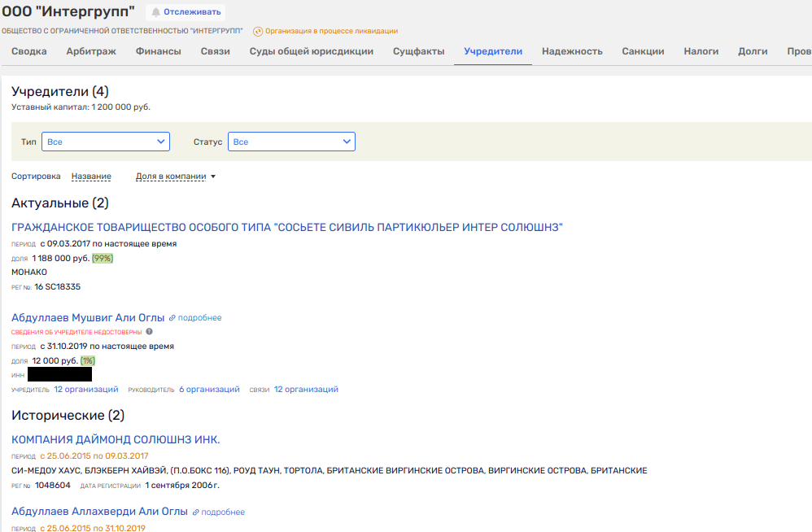
Task: Click the Уставный капитал 1 200 000 руб. text
Action: coord(81,107)
